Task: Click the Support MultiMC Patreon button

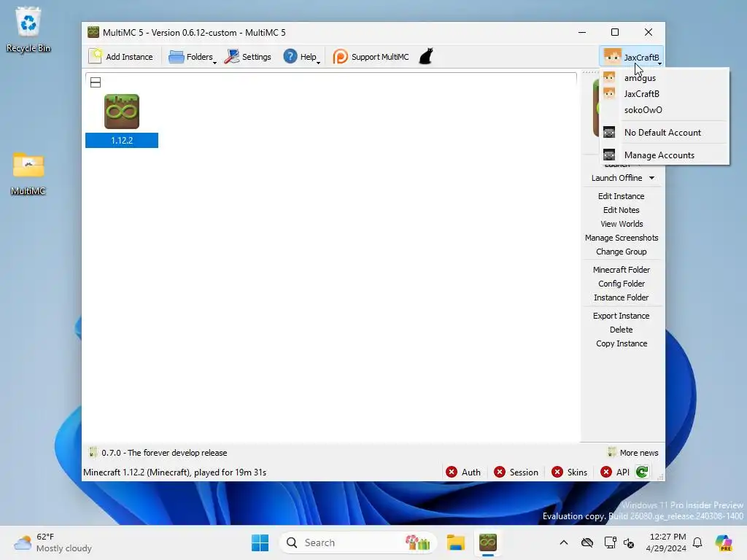Action: pyautogui.click(x=371, y=57)
